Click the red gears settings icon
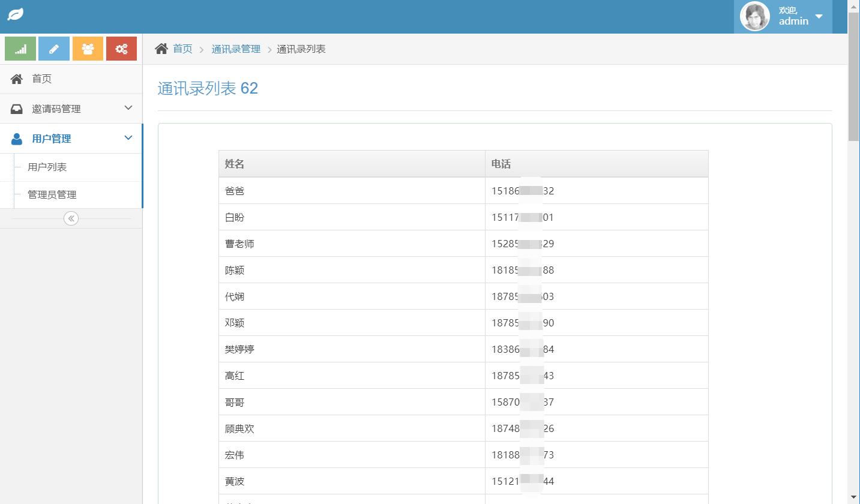This screenshot has height=504, width=860. click(x=121, y=48)
